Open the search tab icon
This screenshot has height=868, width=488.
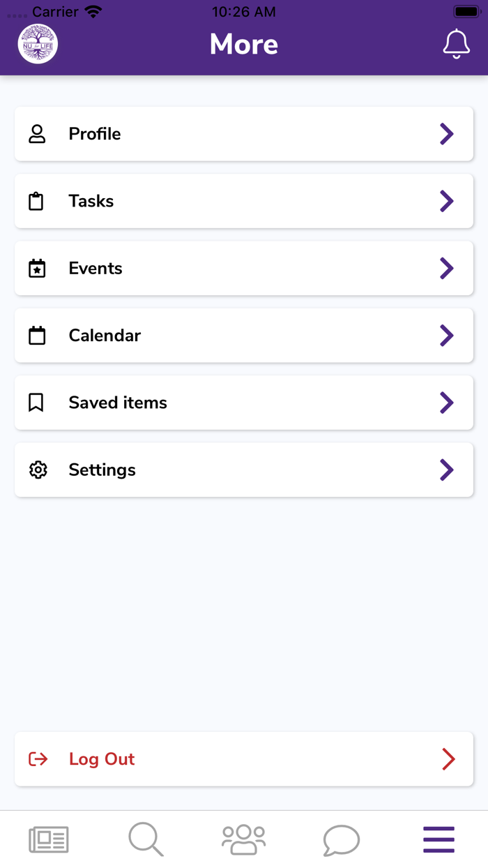[146, 839]
